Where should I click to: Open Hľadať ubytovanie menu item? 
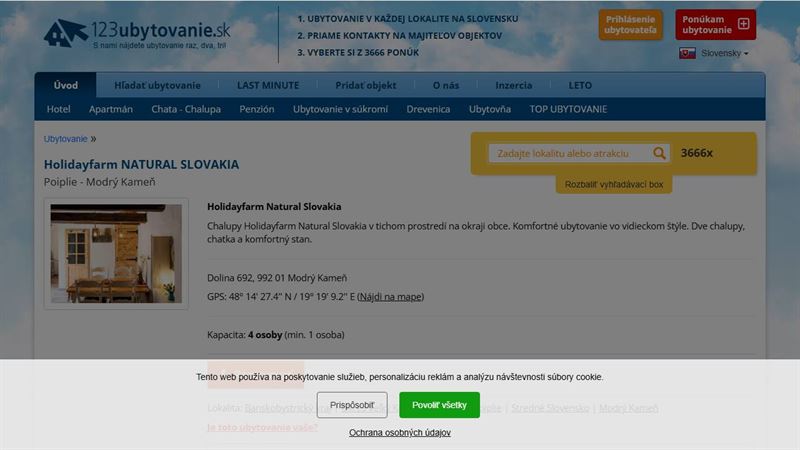[157, 85]
